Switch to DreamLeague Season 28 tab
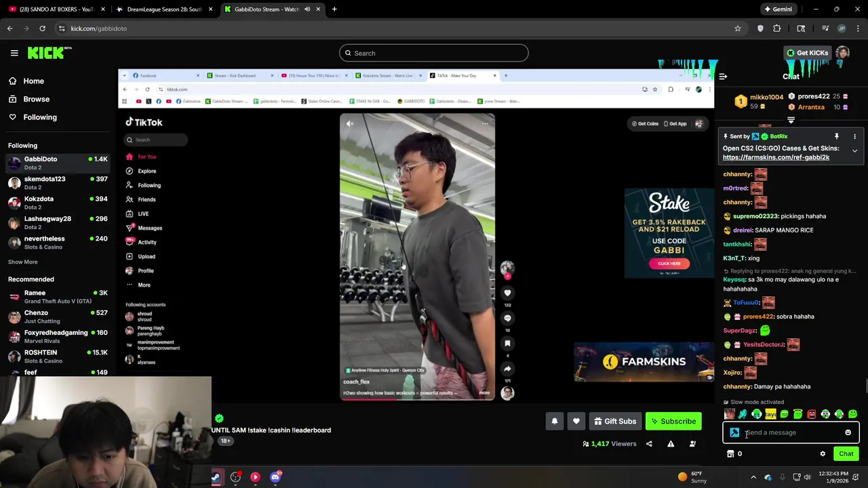Screen dimensions: 868x488 (165, 9)
